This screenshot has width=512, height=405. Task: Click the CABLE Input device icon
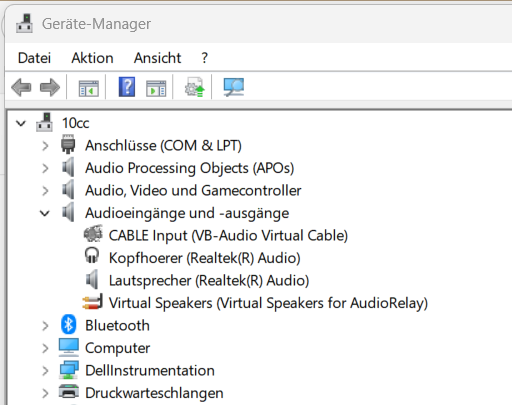click(93, 234)
